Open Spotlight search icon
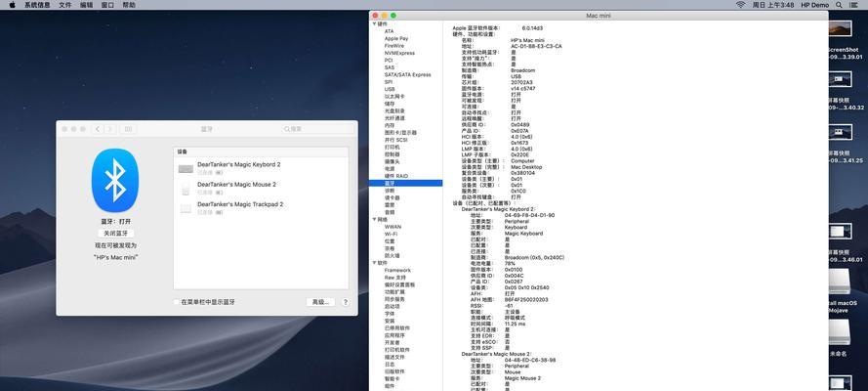 (x=840, y=5)
